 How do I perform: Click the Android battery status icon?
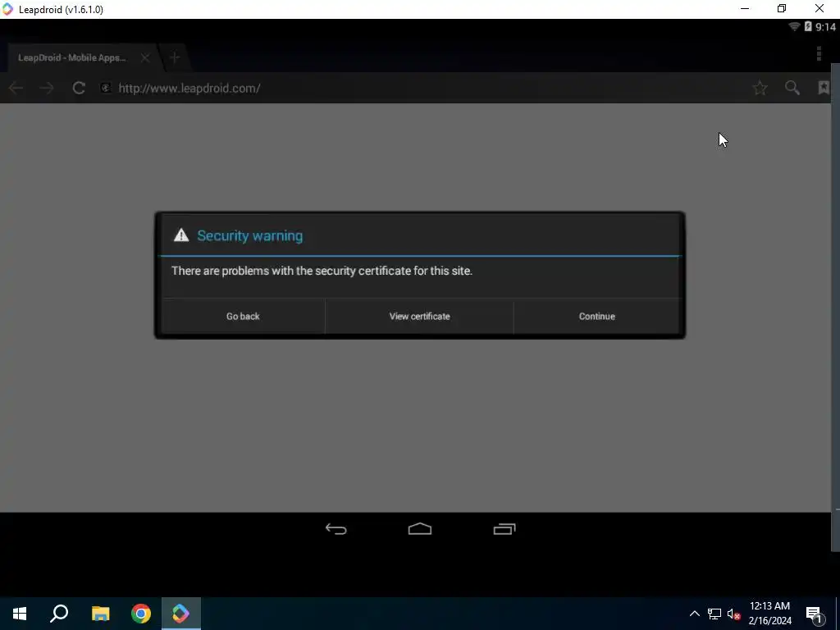pos(808,26)
